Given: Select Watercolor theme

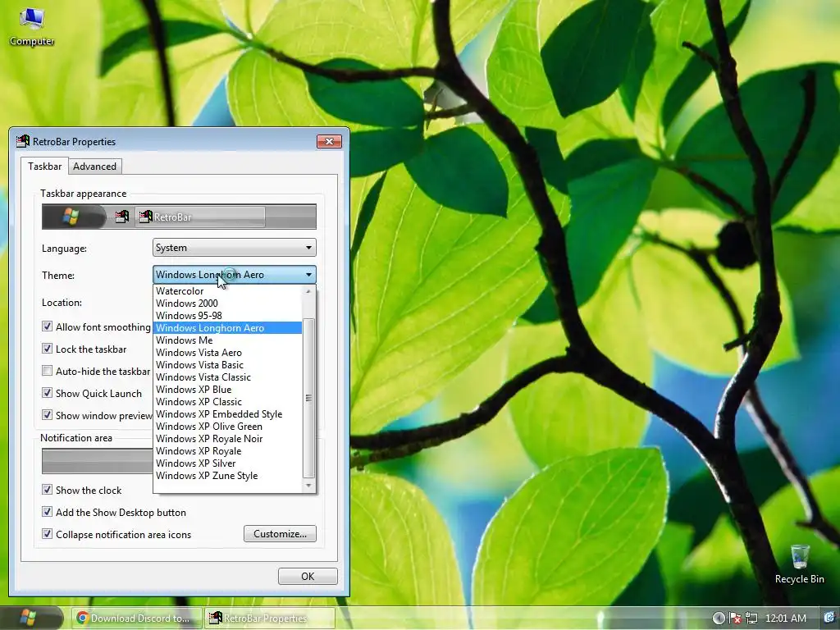Looking at the screenshot, I should [228, 291].
